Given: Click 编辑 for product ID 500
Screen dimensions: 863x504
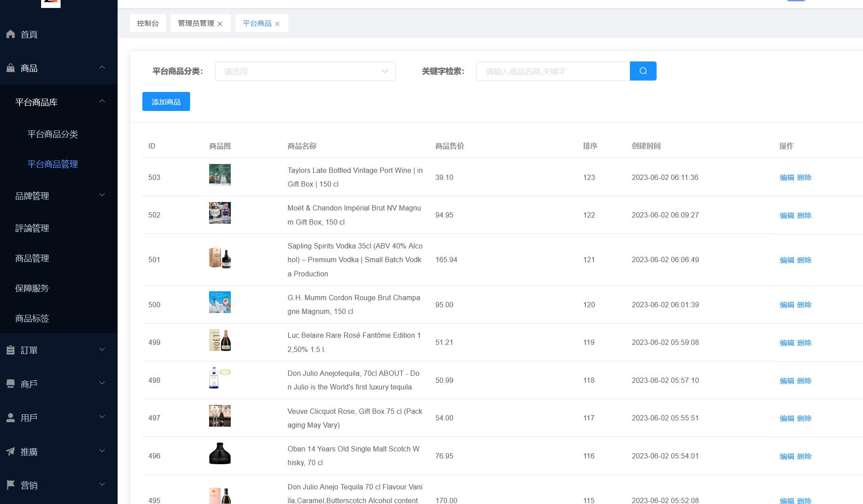Looking at the screenshot, I should point(787,305).
